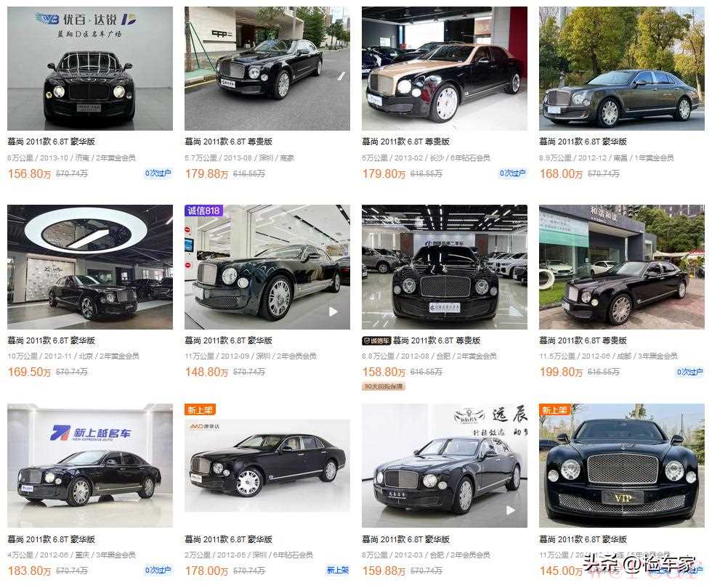Click the 90天回购保障 tag
712x588 pixels.
point(384,386)
